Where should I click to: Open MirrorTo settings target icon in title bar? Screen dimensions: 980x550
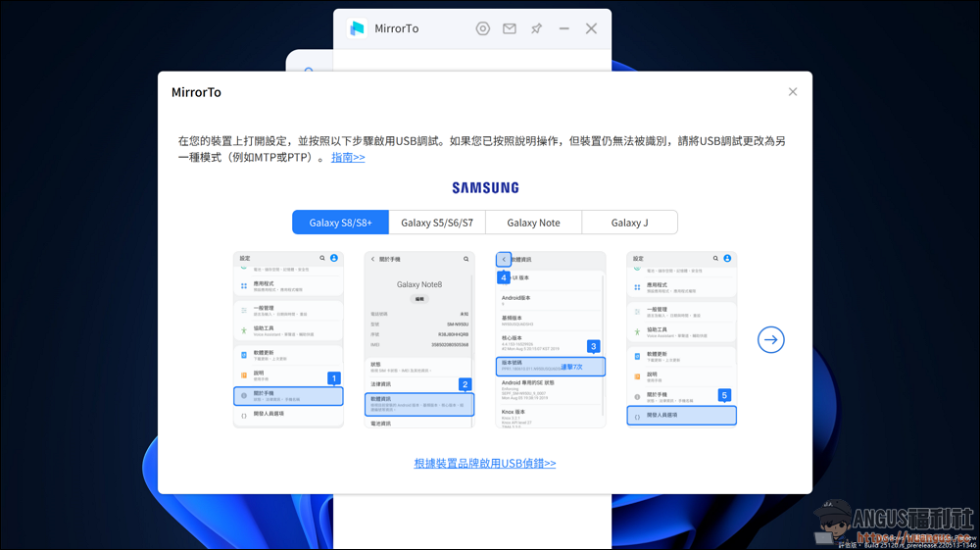coord(482,28)
